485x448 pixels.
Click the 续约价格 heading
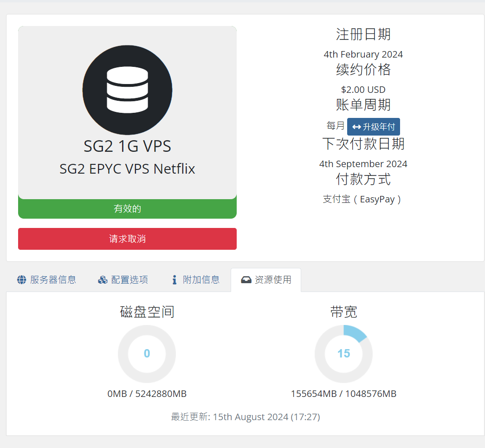363,69
